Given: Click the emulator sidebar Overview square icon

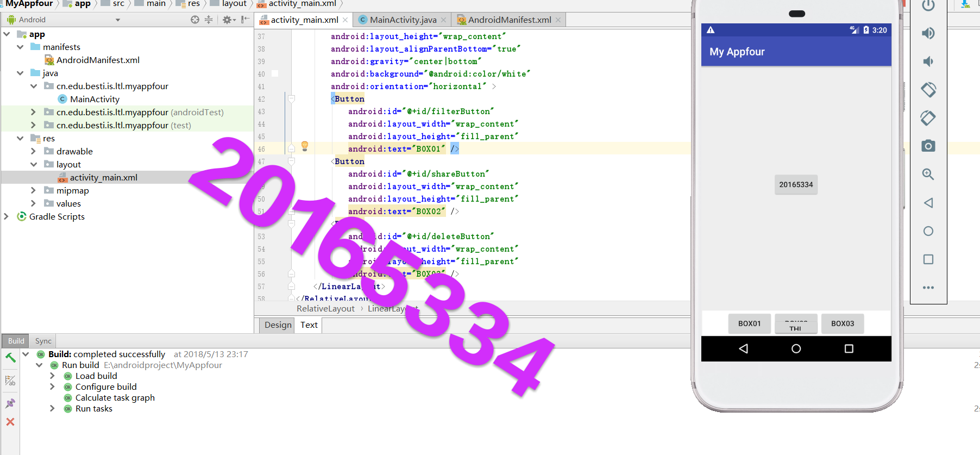Looking at the screenshot, I should click(x=928, y=259).
